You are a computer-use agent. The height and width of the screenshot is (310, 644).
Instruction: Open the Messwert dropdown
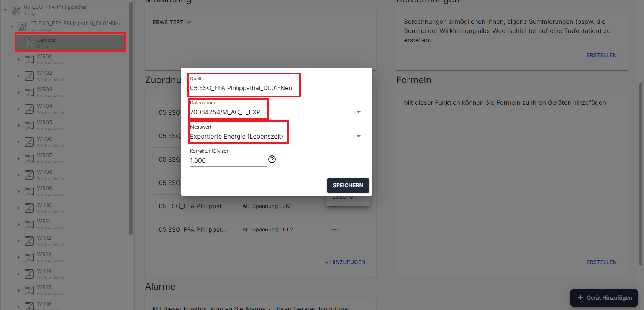click(x=358, y=137)
